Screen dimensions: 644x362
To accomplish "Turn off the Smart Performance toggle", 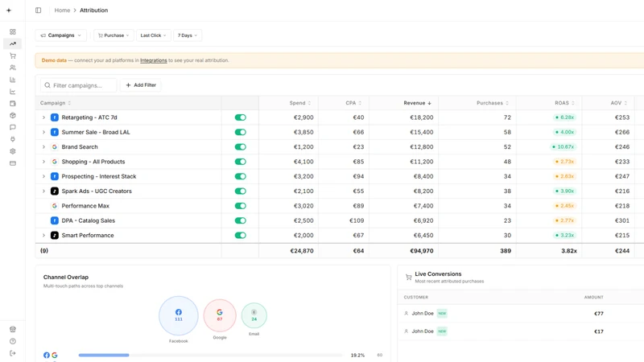I will 240,236.
